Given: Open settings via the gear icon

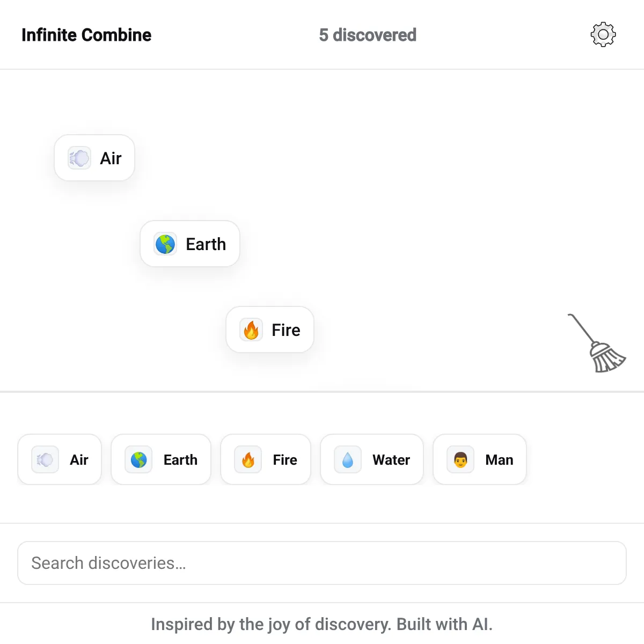Looking at the screenshot, I should click(x=603, y=35).
